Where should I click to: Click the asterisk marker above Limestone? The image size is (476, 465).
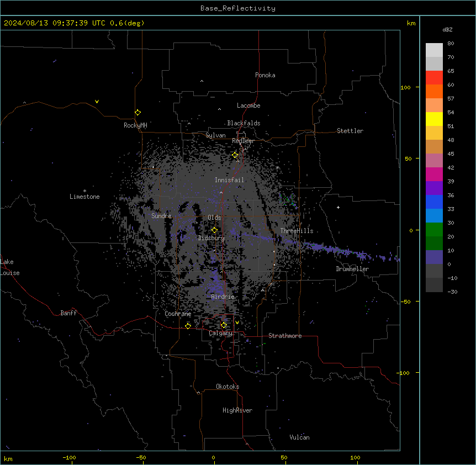[84, 191]
